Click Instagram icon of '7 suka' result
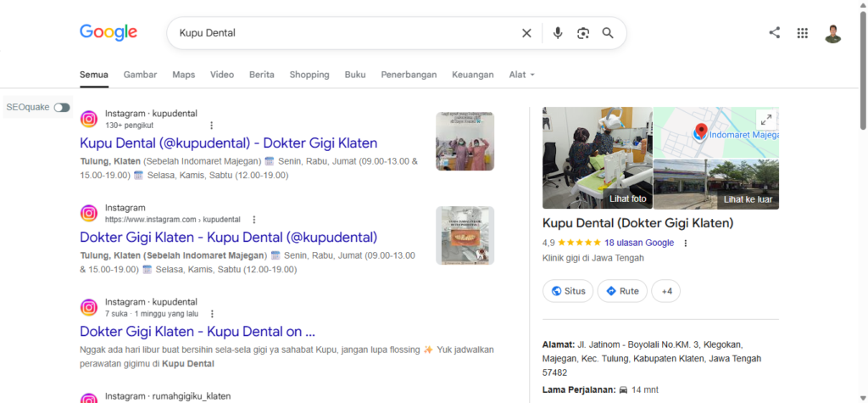 tap(88, 308)
